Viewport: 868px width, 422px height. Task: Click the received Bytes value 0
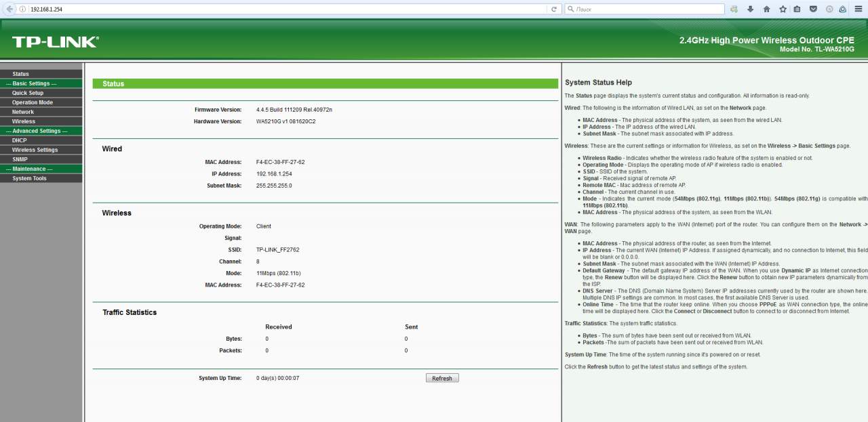coord(267,338)
